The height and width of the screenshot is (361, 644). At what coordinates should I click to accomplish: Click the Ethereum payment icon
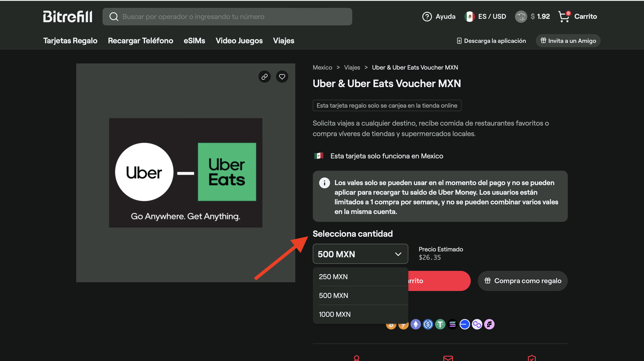pyautogui.click(x=416, y=324)
